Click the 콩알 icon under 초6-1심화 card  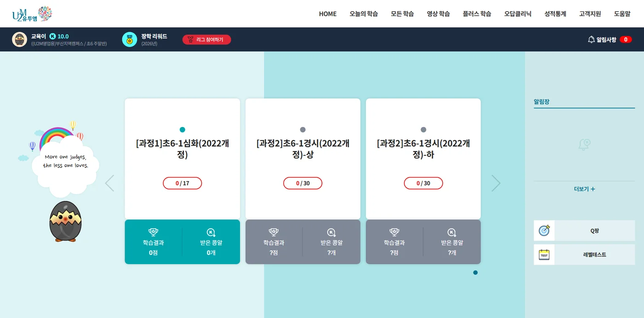[x=211, y=232]
